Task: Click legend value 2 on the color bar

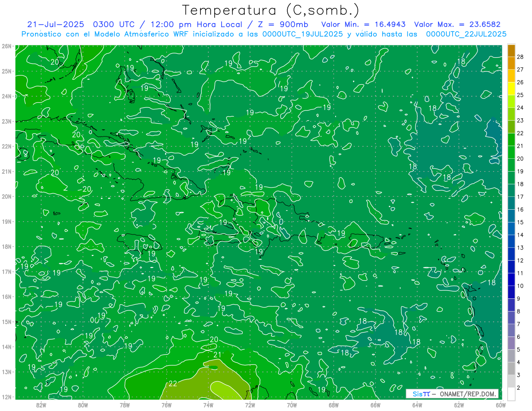Action: click(x=518, y=388)
